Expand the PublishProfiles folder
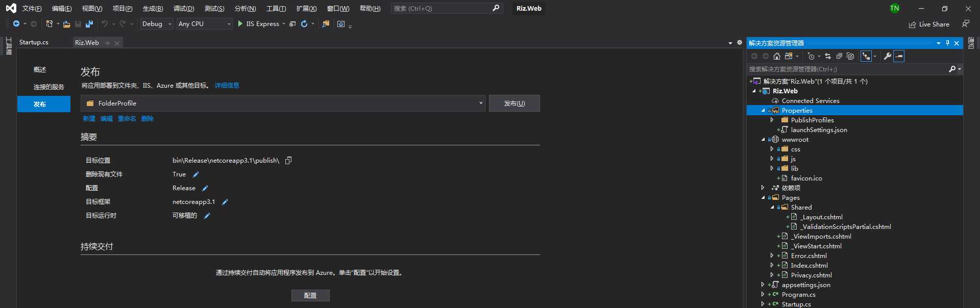Screen dimensions: 980x308 pos(772,120)
